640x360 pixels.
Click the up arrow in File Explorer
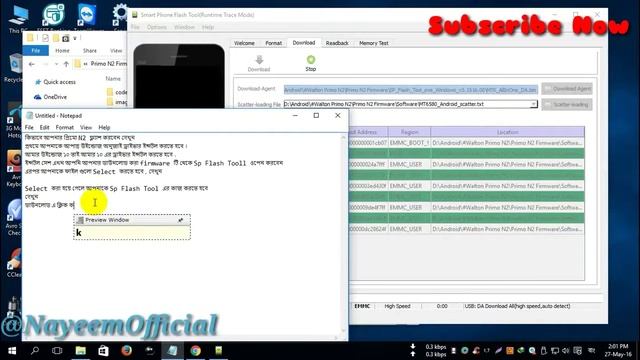tap(66, 64)
